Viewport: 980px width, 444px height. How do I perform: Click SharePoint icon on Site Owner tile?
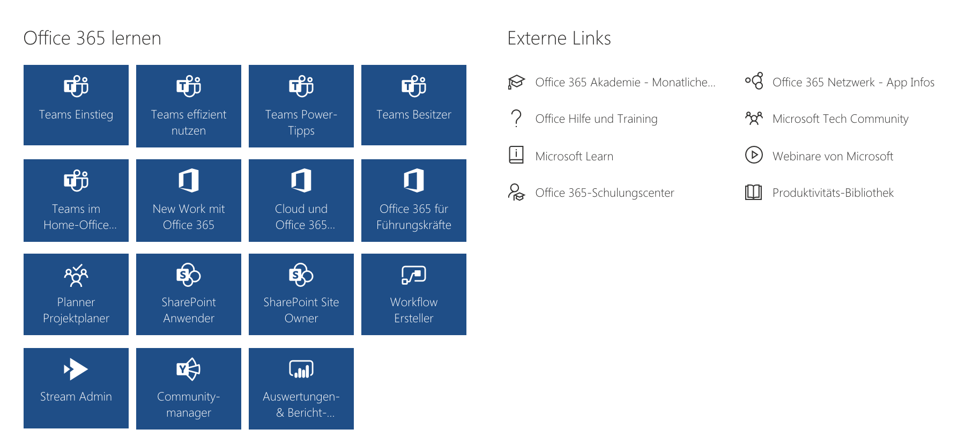point(301,275)
